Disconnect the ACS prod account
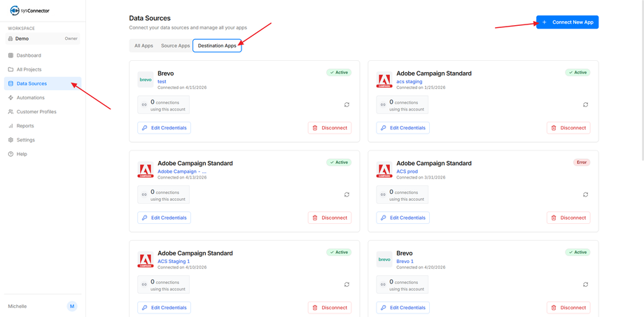The width and height of the screenshot is (644, 317). [568, 218]
